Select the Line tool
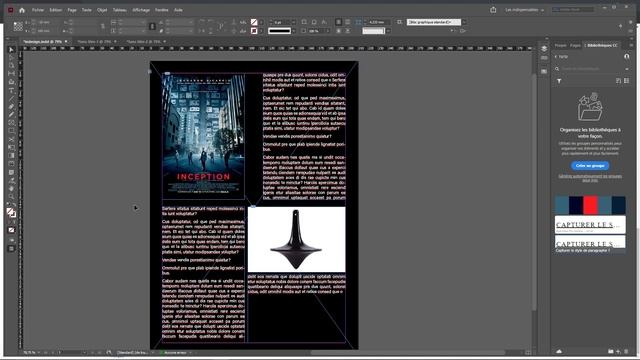Viewport: 640px width, 360px height. 11,98
